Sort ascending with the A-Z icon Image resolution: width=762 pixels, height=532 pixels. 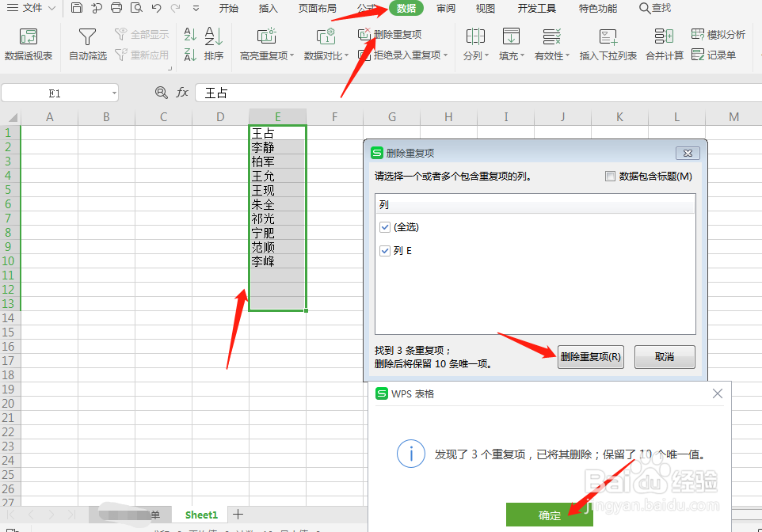pos(190,35)
